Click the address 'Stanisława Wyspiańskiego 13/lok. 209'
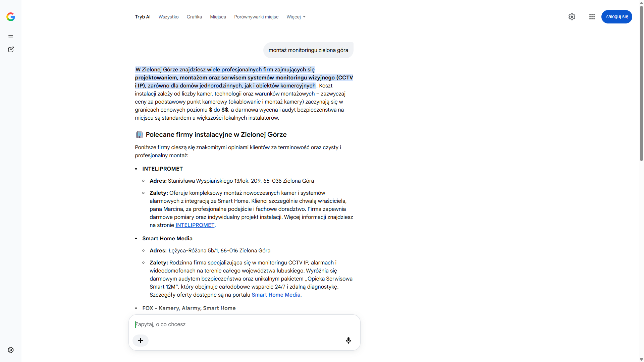This screenshot has height=362, width=644. click(214, 181)
